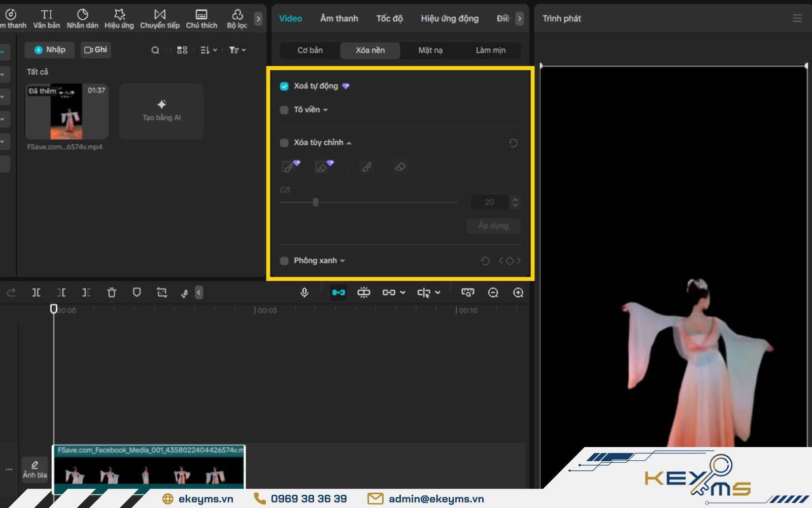Click the Tạo bằng AI button
This screenshot has height=508, width=812.
point(161,111)
